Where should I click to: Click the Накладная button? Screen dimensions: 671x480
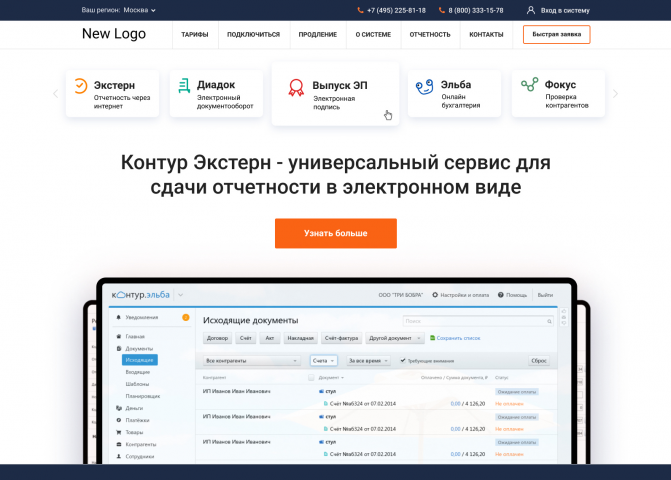300,338
